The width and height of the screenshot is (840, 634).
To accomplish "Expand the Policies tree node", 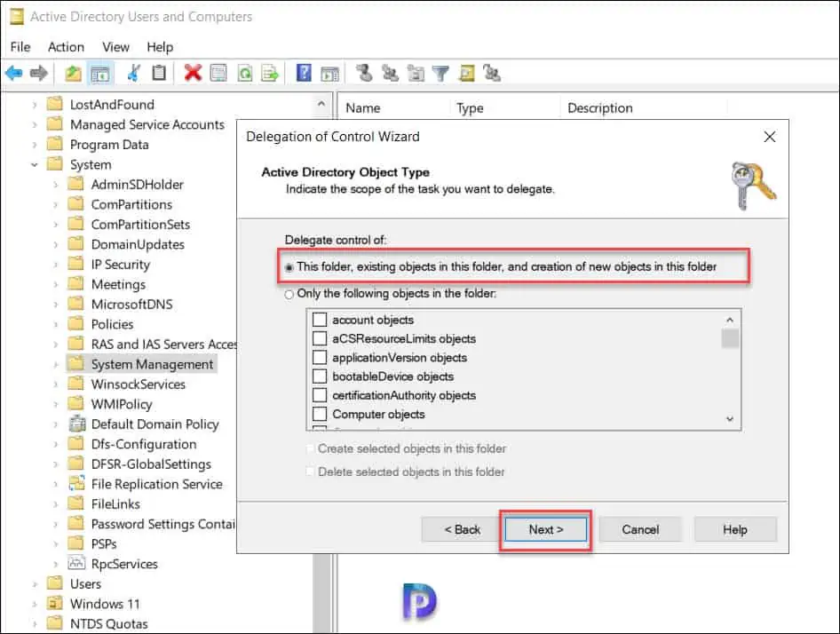I will point(56,324).
